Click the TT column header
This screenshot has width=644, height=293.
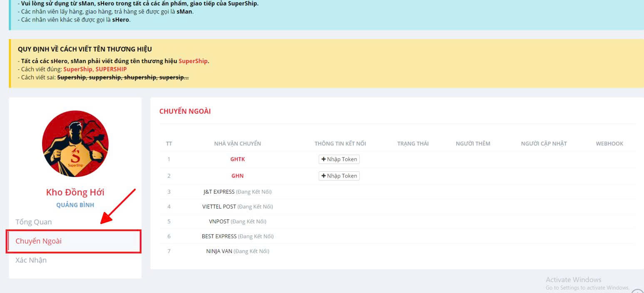coord(169,144)
